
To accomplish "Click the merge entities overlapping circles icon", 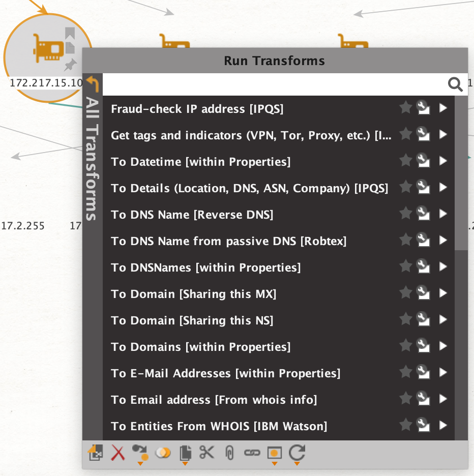I will 162,453.
